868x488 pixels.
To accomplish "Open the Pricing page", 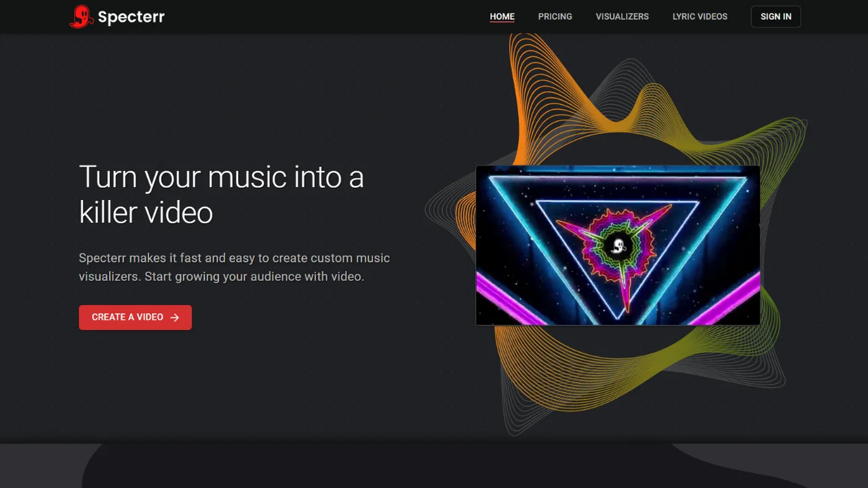I will coord(555,16).
